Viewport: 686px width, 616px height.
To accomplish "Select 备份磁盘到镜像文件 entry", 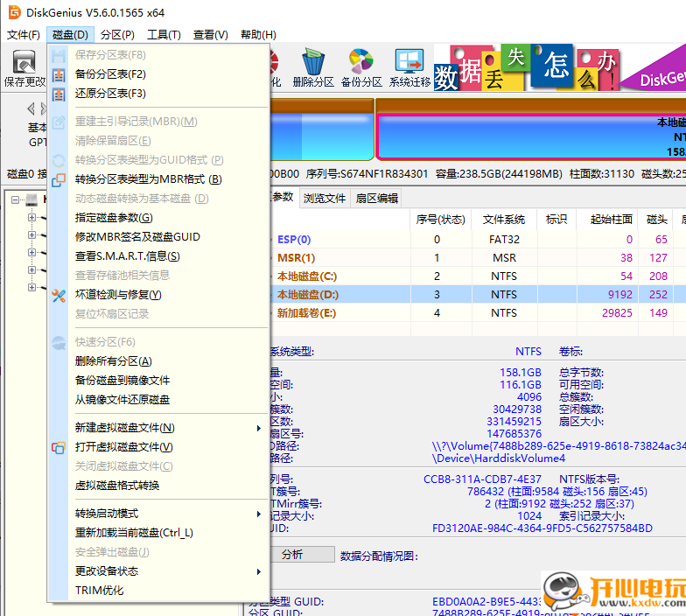I will [x=158, y=381].
